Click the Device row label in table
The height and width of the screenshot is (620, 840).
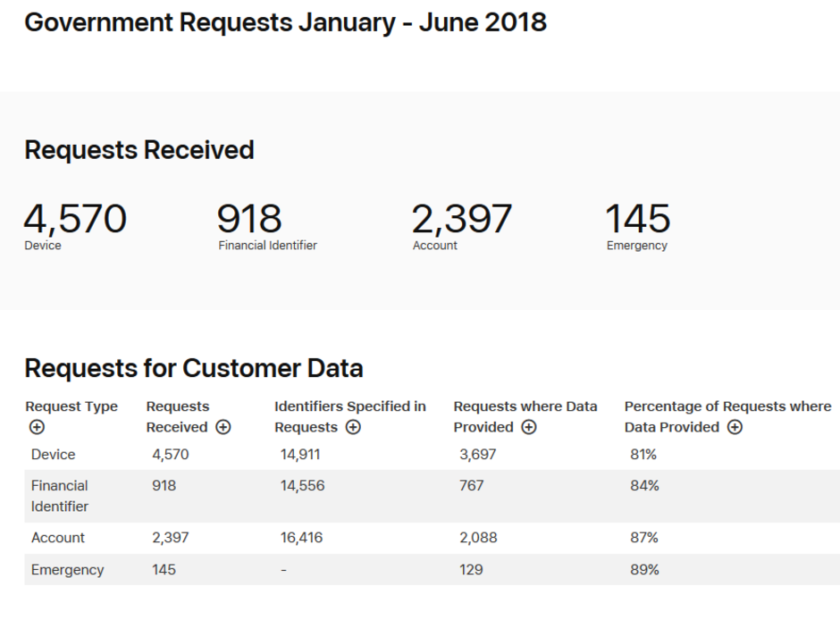(x=54, y=455)
